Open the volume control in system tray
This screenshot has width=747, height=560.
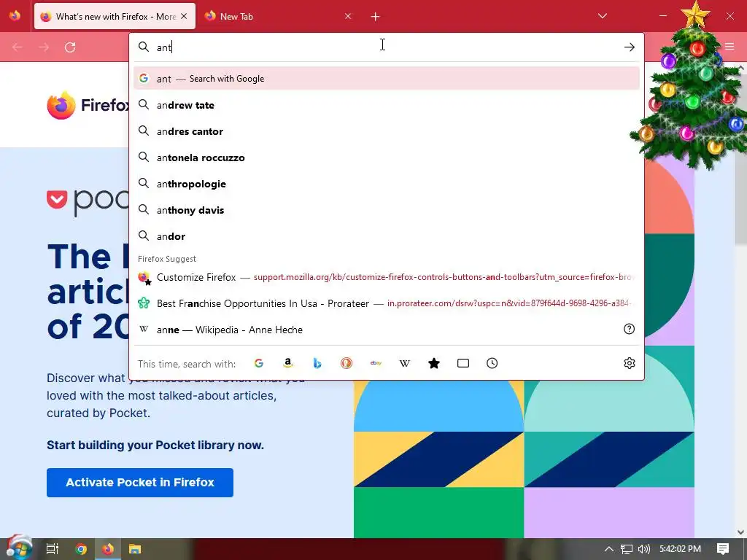coord(643,549)
